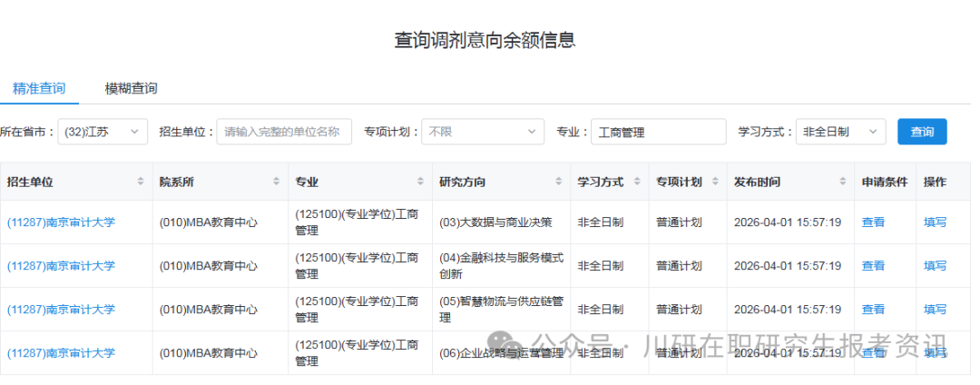Click 查看 for the (05)智慧物流与供应链管理 row
This screenshot has height=385, width=980.
coord(873,310)
